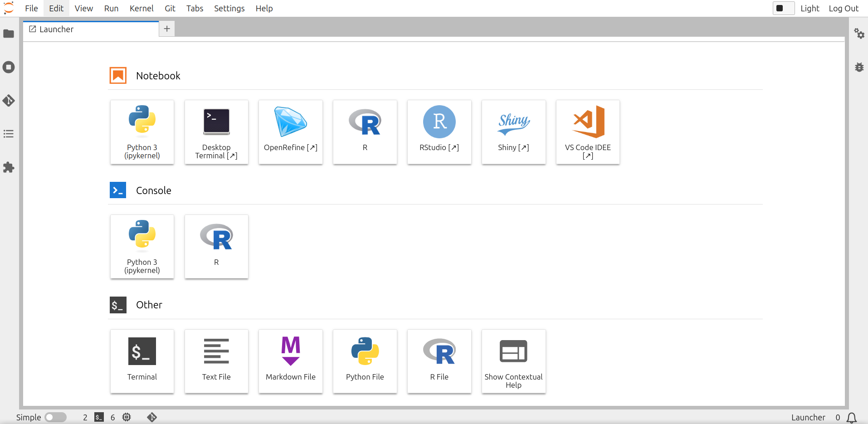Click the notifications bell icon

point(852,418)
